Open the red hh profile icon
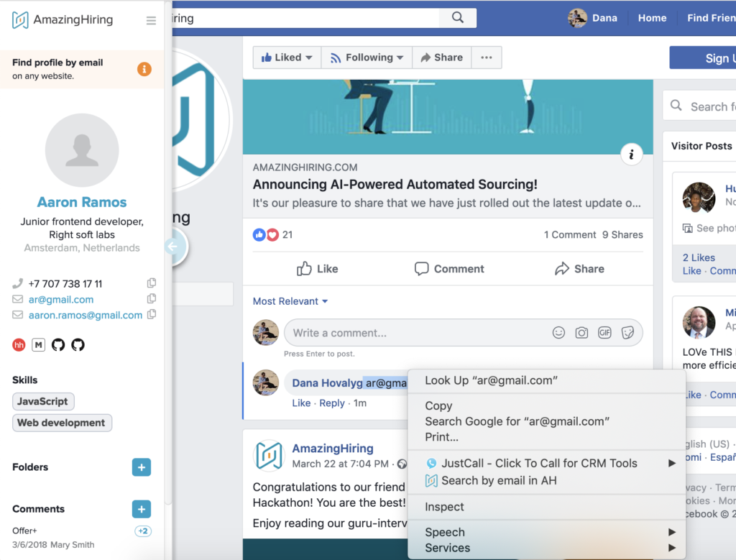 [19, 345]
